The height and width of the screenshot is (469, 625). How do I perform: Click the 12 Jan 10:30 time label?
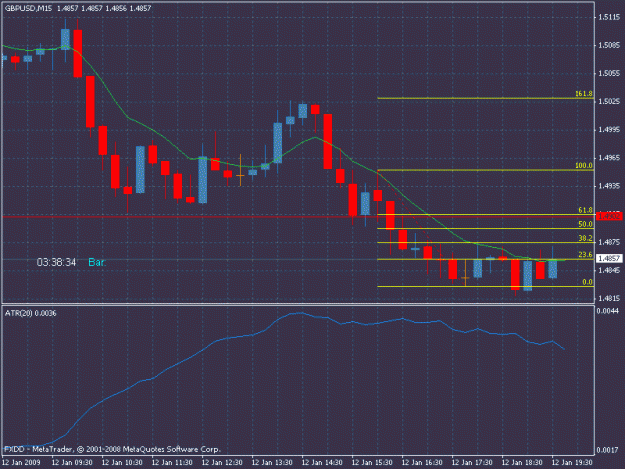coord(122,463)
